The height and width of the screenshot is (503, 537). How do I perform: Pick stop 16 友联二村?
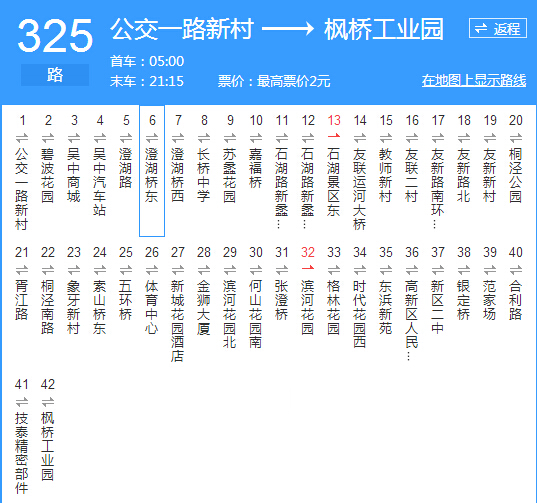pyautogui.click(x=412, y=175)
